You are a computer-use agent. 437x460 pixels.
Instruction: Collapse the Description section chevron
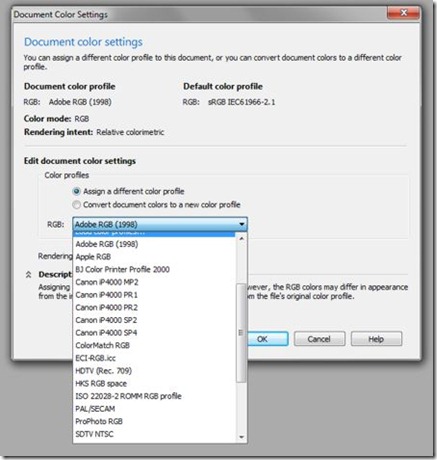28,275
